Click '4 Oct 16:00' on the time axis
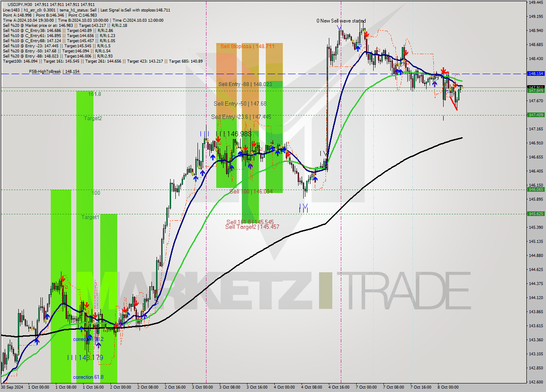 [339, 387]
